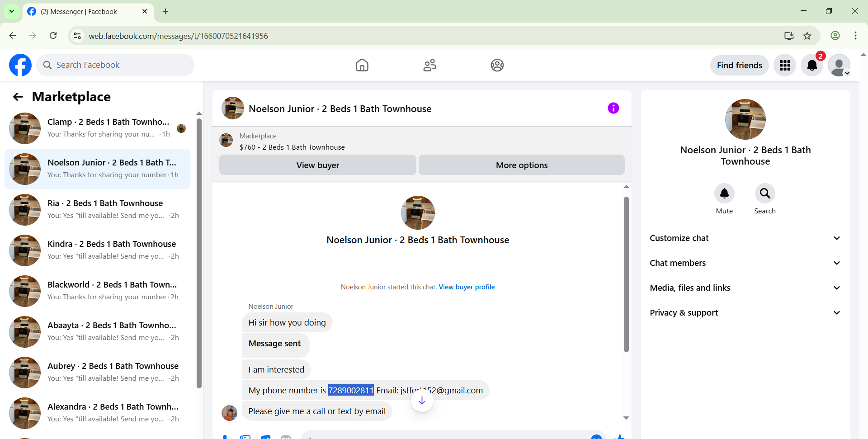Reload the page with browser refresh icon
The width and height of the screenshot is (868, 439).
[53, 36]
